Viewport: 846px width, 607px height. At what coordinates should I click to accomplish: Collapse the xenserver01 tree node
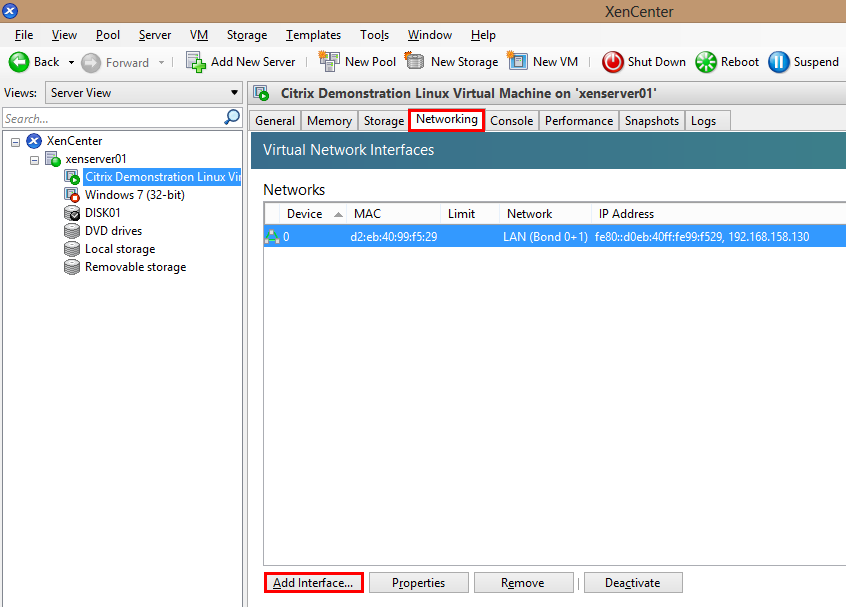point(34,160)
